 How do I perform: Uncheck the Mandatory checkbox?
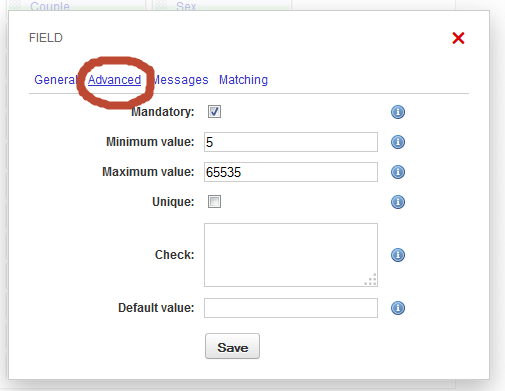pos(214,111)
